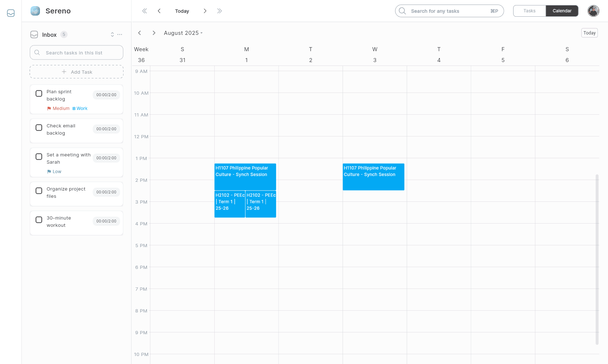The width and height of the screenshot is (608, 364).
Task: Open the Inbox sort order icon
Action: coord(112,34)
